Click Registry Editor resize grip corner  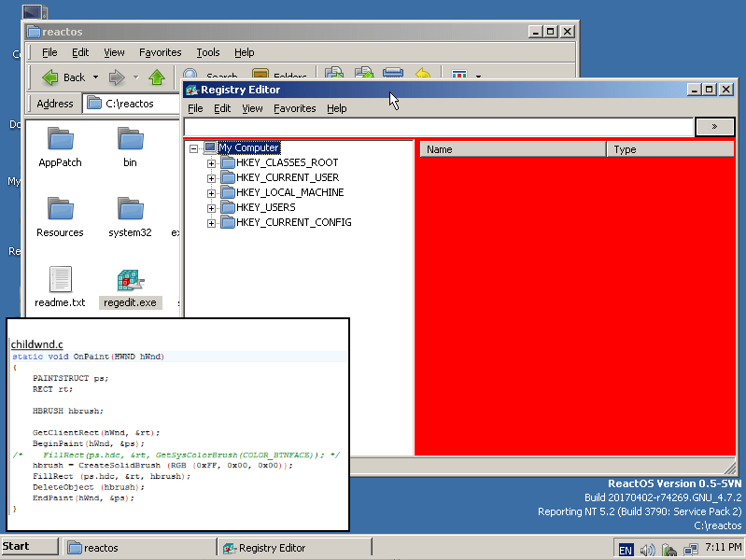pyautogui.click(x=730, y=469)
